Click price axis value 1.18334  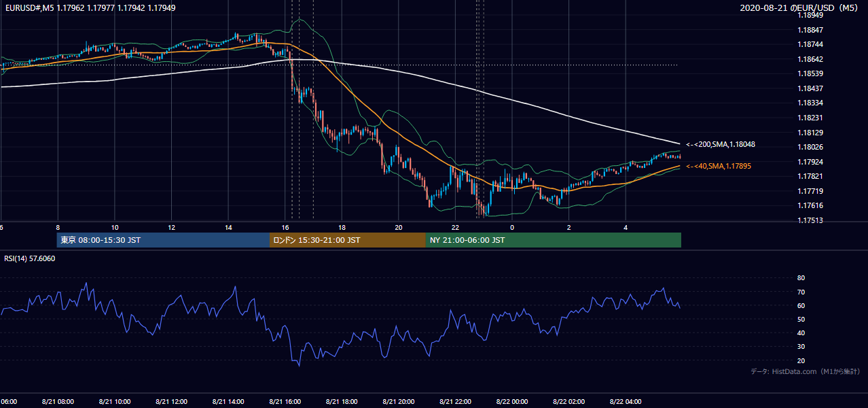810,103
